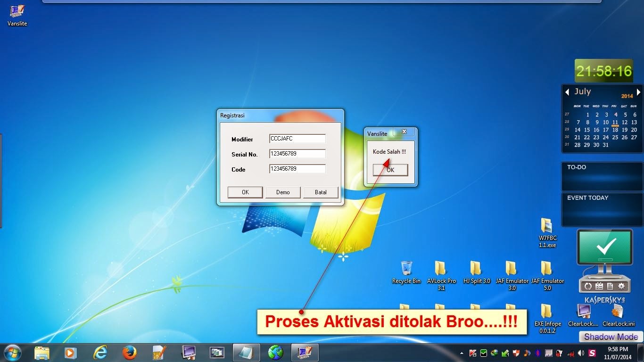The width and height of the screenshot is (644, 362).
Task: Select the ClearLock application icon
Action: (x=583, y=315)
